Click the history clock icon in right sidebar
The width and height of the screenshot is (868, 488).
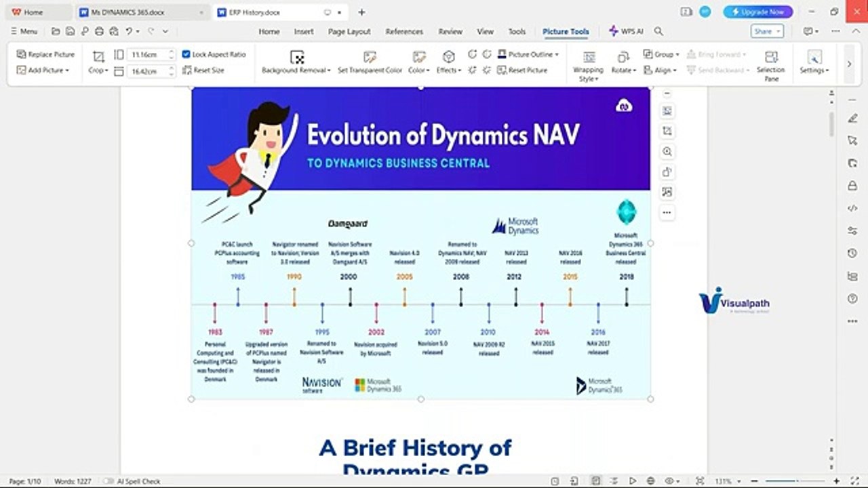pos(852,253)
